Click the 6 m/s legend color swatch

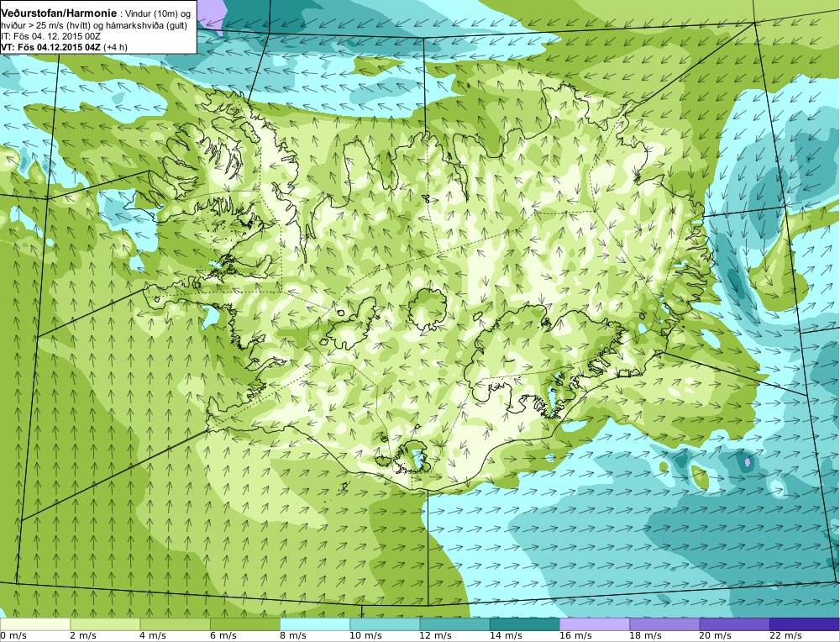point(244,625)
